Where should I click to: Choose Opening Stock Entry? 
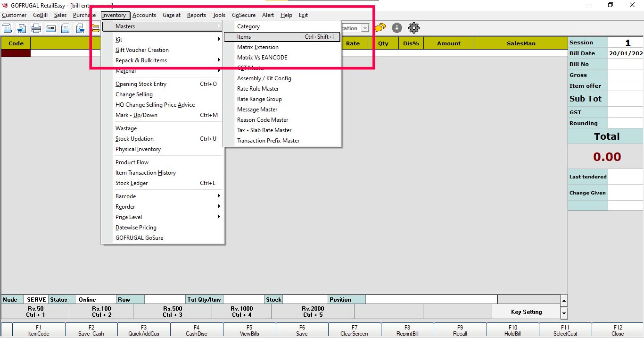pos(163,84)
